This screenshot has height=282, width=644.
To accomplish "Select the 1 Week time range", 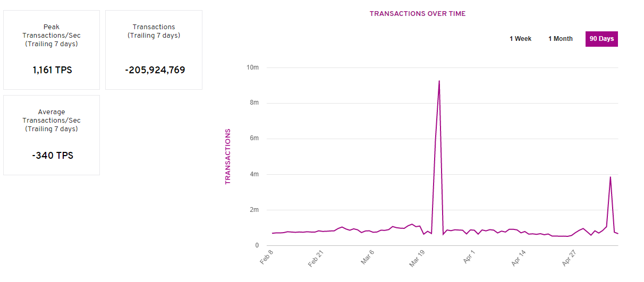I will (x=520, y=39).
